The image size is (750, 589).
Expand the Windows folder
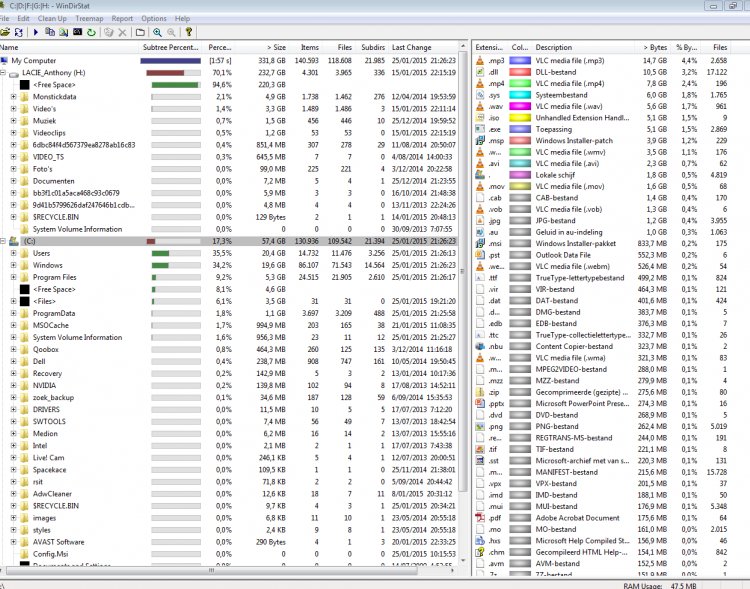click(13, 265)
